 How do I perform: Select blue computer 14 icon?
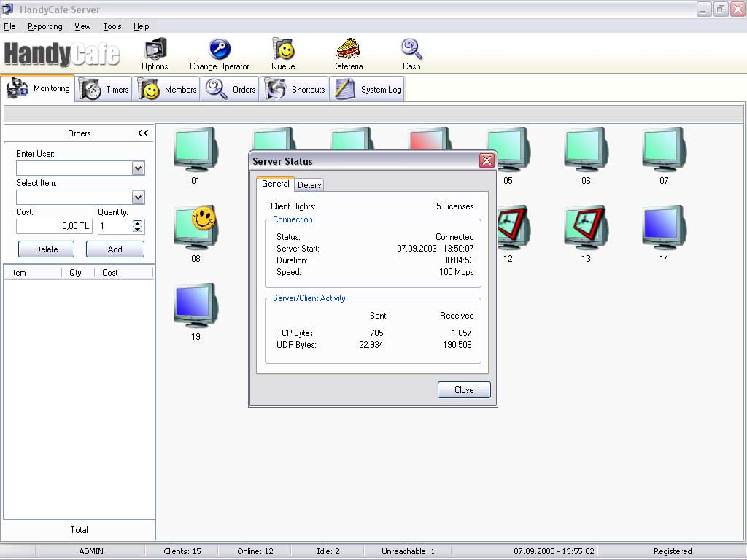[664, 227]
